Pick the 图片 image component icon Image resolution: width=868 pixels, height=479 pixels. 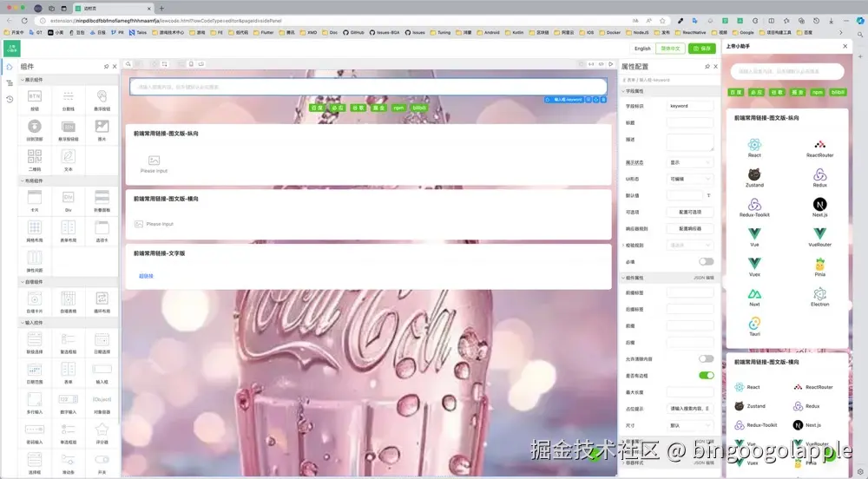tap(102, 127)
